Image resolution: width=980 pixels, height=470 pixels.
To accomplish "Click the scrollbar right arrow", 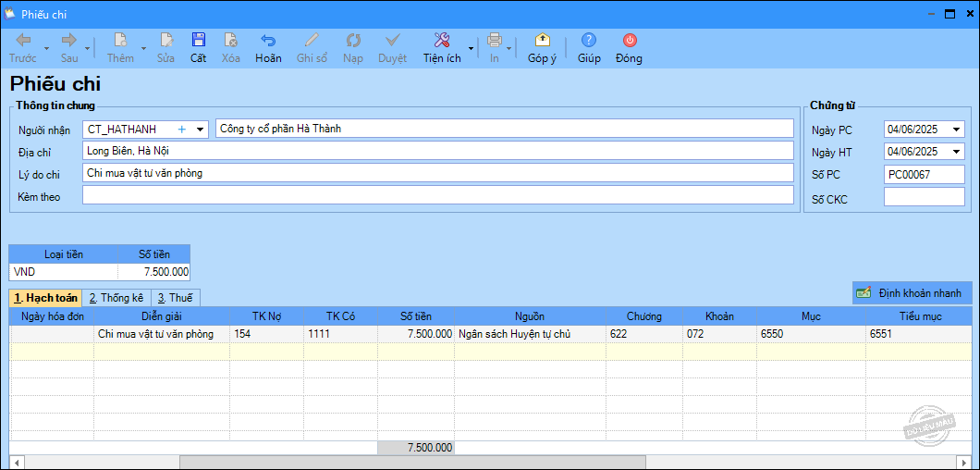I will pyautogui.click(x=965, y=463).
